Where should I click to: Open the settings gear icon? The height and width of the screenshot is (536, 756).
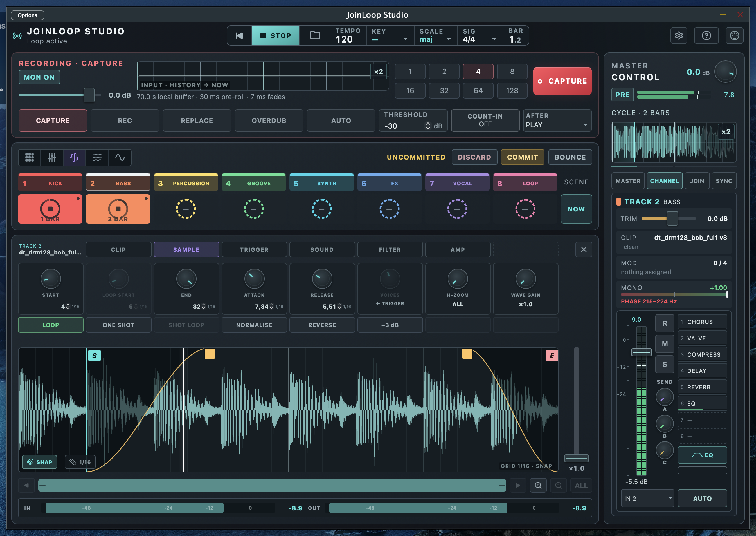coord(679,35)
